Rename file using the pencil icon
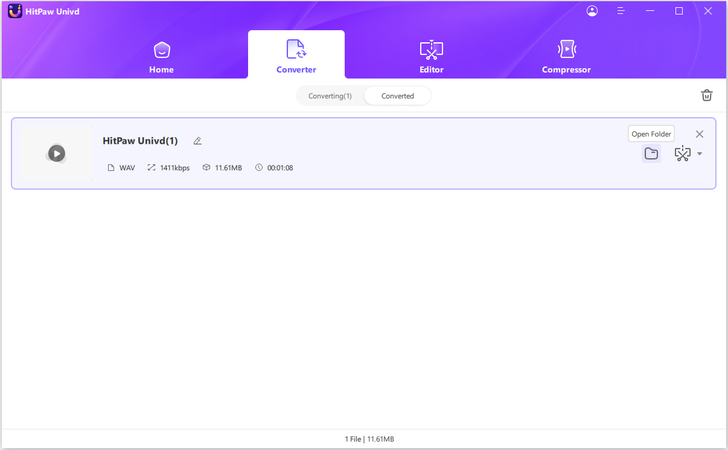The width and height of the screenshot is (728, 450). (197, 141)
